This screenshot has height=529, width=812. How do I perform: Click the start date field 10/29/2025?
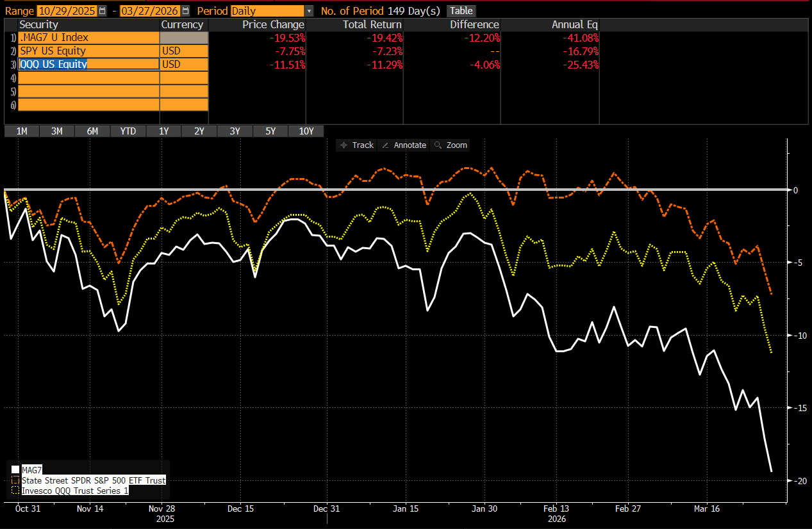pos(67,11)
